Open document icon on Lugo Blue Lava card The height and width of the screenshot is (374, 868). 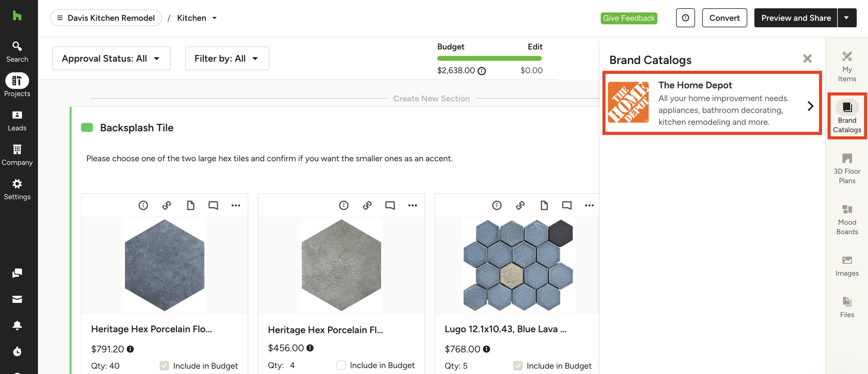(x=544, y=205)
